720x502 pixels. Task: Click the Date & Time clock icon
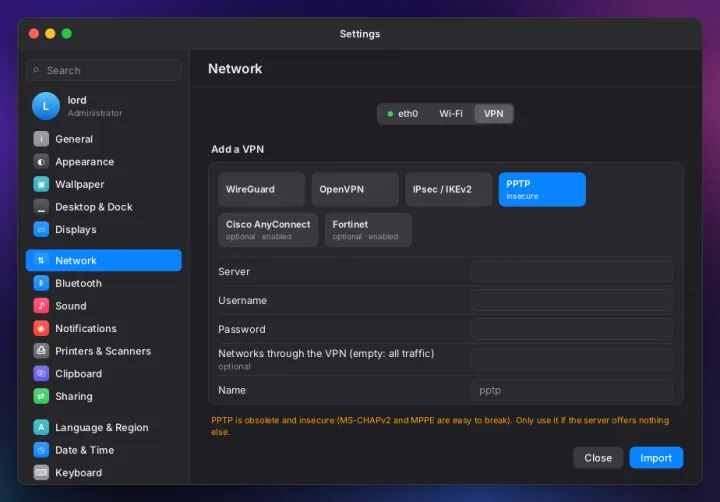(x=41, y=450)
